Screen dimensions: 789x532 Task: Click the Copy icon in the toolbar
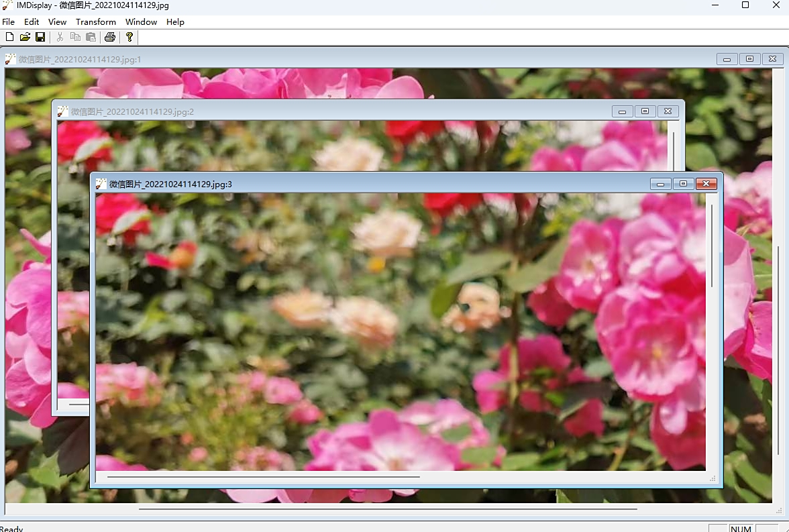(75, 37)
